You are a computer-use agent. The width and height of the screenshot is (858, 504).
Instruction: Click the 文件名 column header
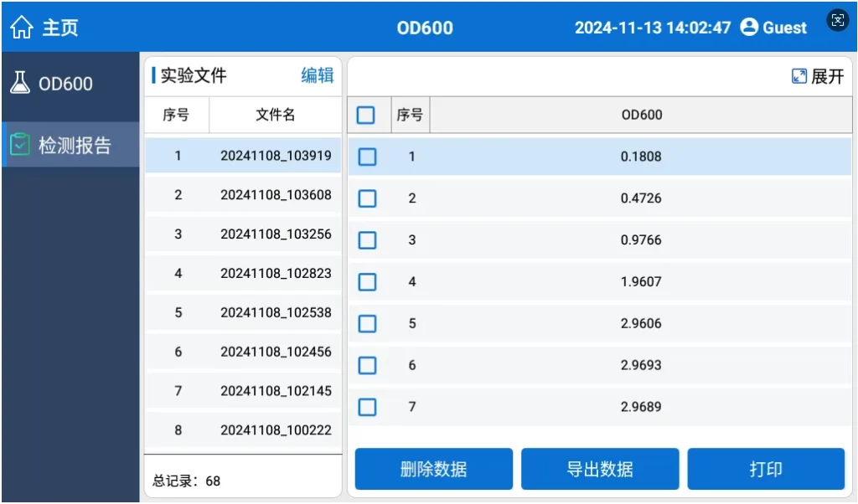(275, 115)
